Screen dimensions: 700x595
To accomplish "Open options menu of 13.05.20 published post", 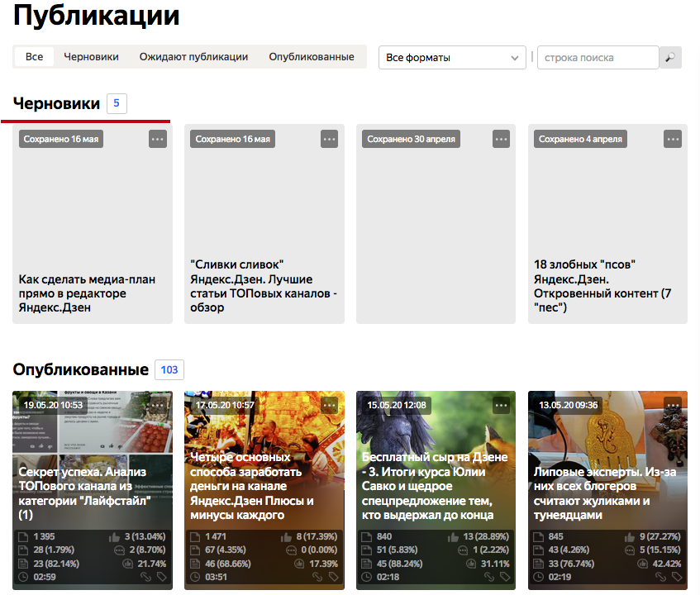I will [673, 405].
